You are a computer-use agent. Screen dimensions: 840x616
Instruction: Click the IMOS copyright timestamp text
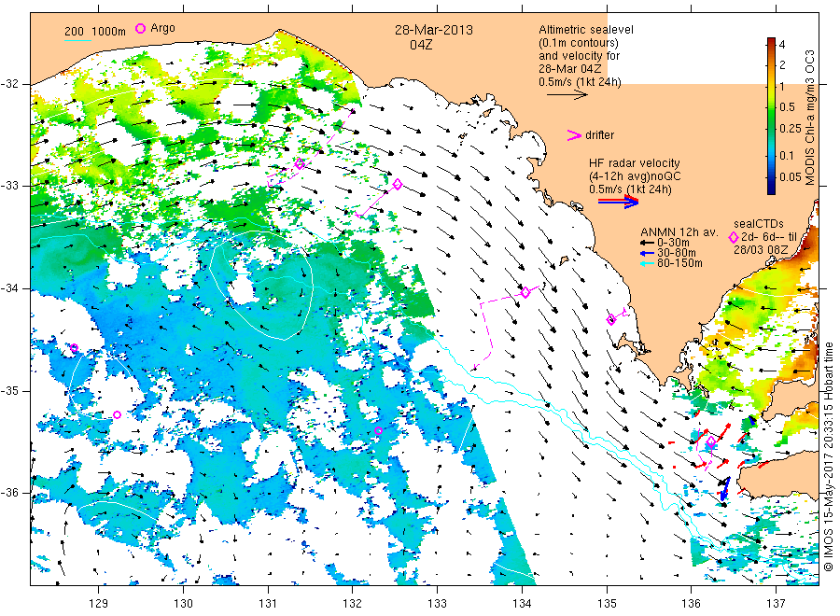tap(828, 456)
